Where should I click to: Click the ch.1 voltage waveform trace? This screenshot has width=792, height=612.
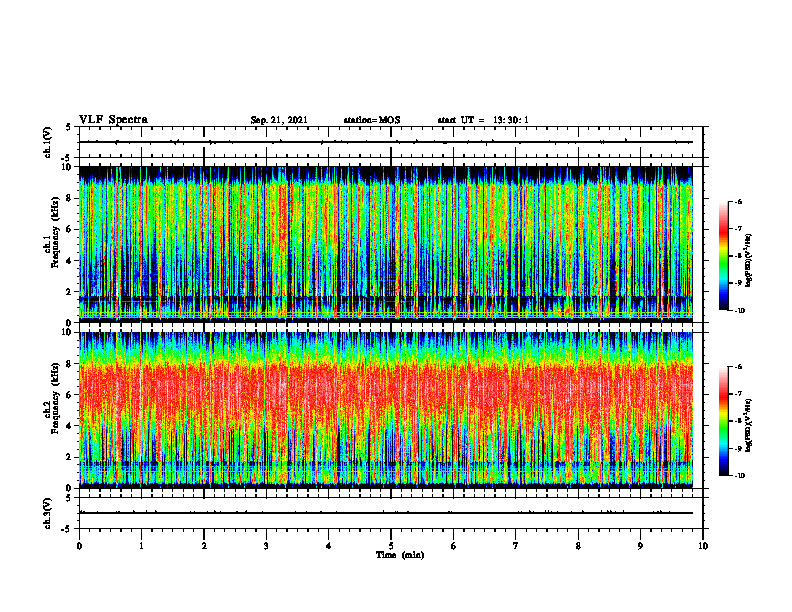[386, 142]
